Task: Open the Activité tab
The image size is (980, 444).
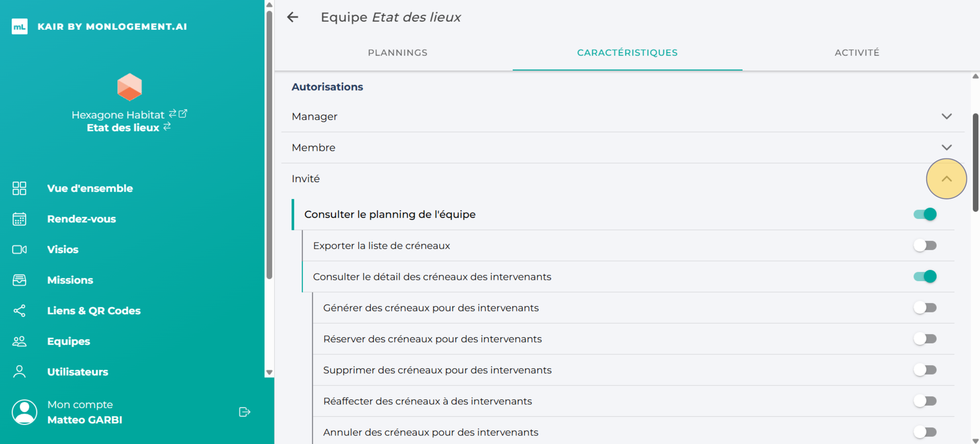Action: pyautogui.click(x=857, y=52)
